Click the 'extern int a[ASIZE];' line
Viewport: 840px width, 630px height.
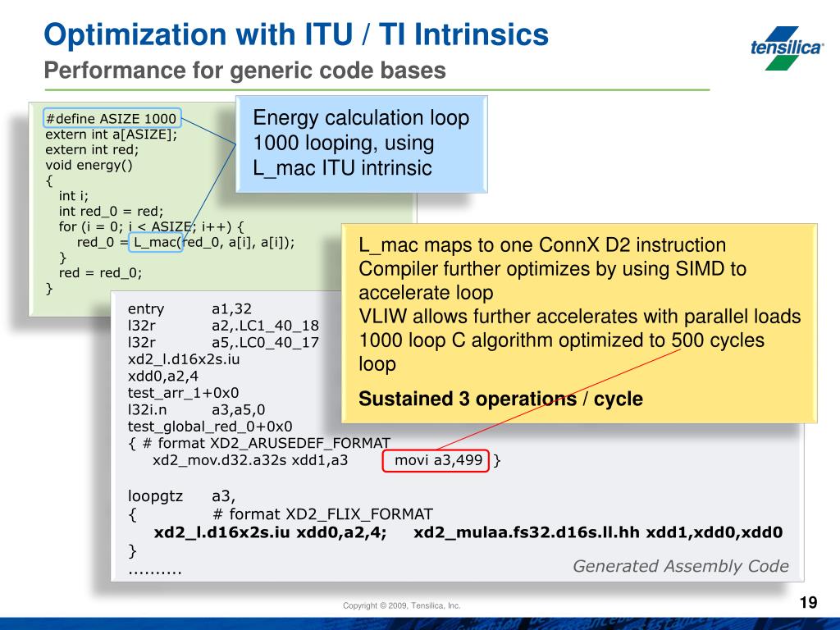tap(111, 134)
